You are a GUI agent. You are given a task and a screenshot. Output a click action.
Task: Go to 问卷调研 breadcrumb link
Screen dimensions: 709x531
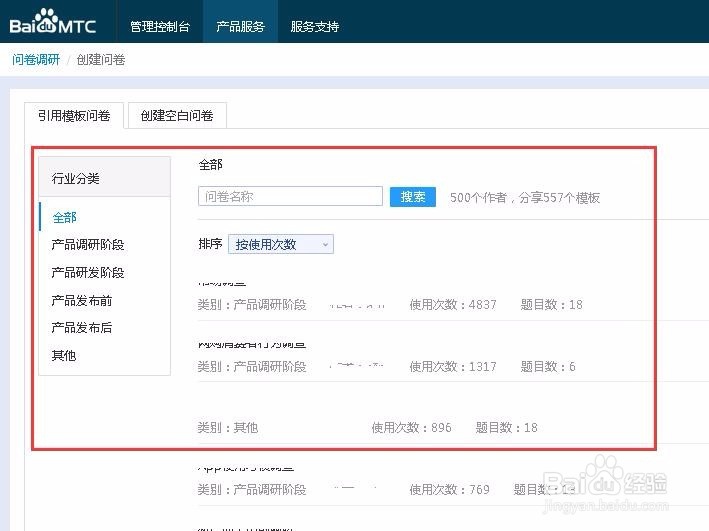tap(36, 59)
